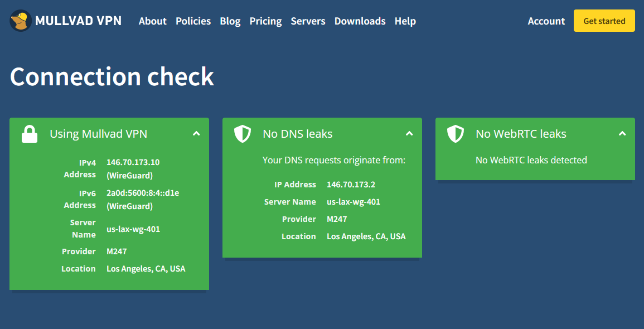Screen dimensions: 644x329
Task: Click the lock icon in Using Mullvad VPN card
Action: pos(30,134)
